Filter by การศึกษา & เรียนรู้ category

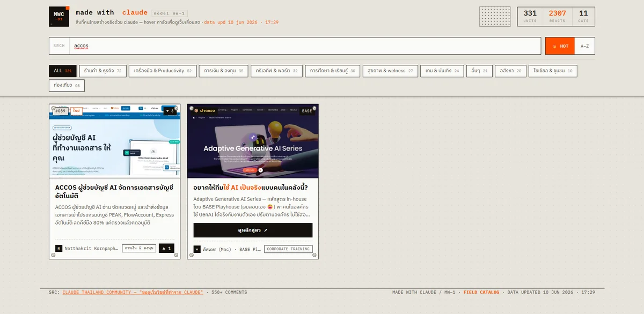333,71
